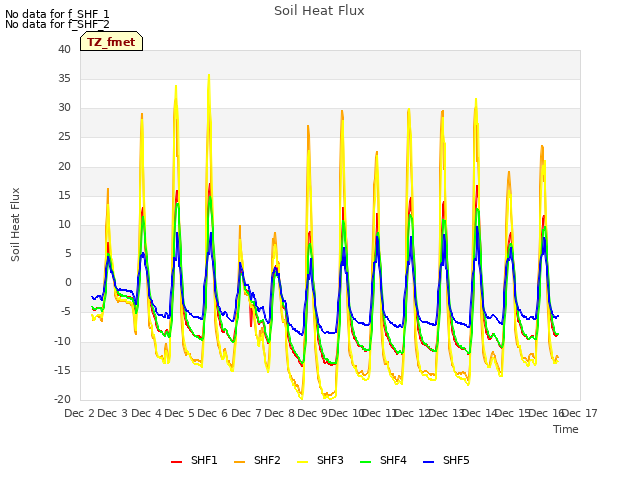Click the orange SHF2 legend color marker
640x480 pixels.
click(x=240, y=461)
